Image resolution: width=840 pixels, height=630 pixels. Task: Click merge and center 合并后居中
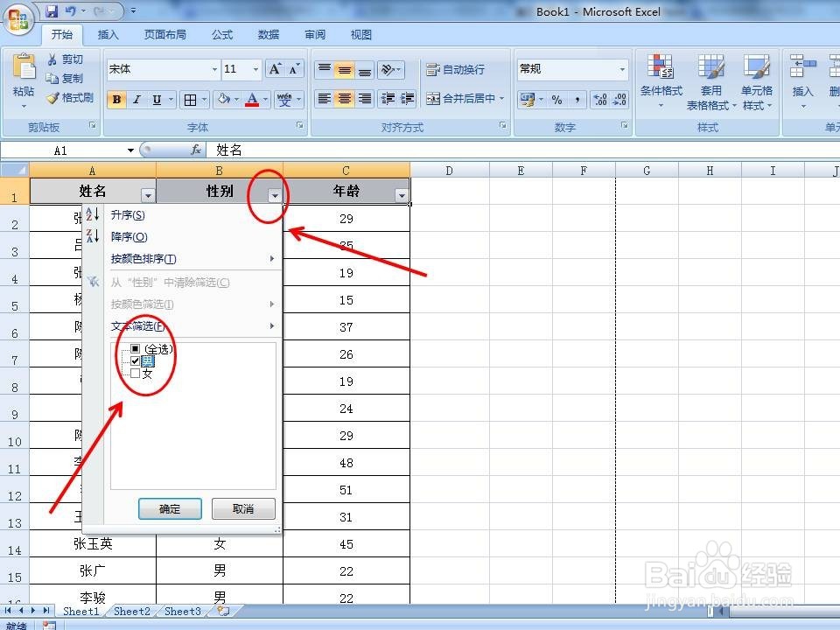pyautogui.click(x=461, y=99)
